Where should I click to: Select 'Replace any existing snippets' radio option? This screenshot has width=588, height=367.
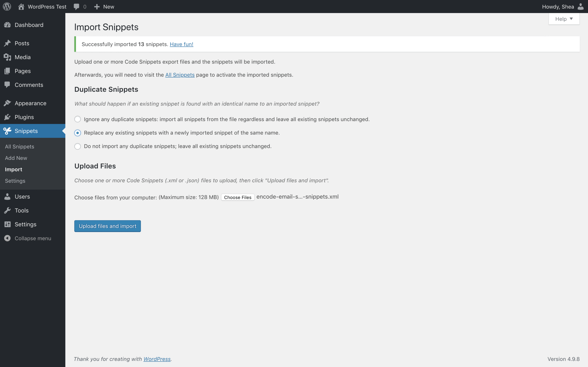point(77,133)
